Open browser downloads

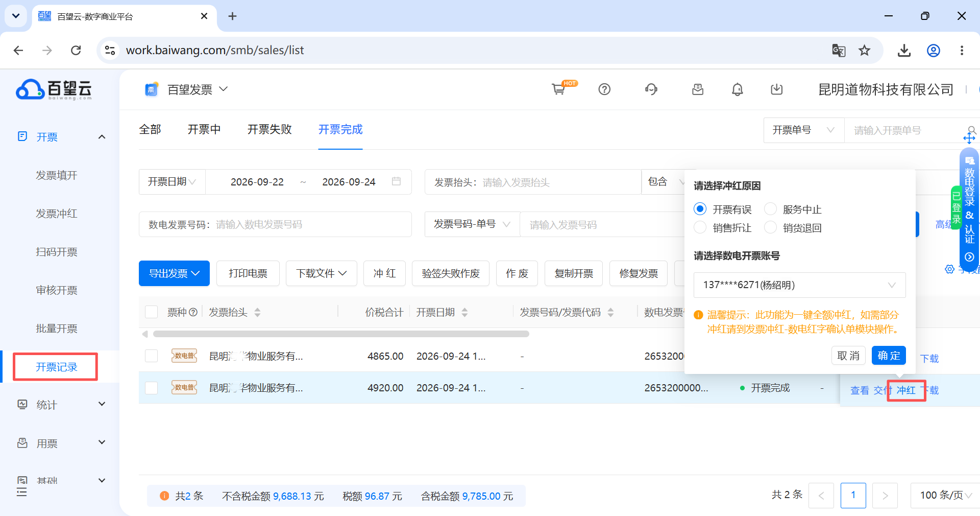pos(904,50)
